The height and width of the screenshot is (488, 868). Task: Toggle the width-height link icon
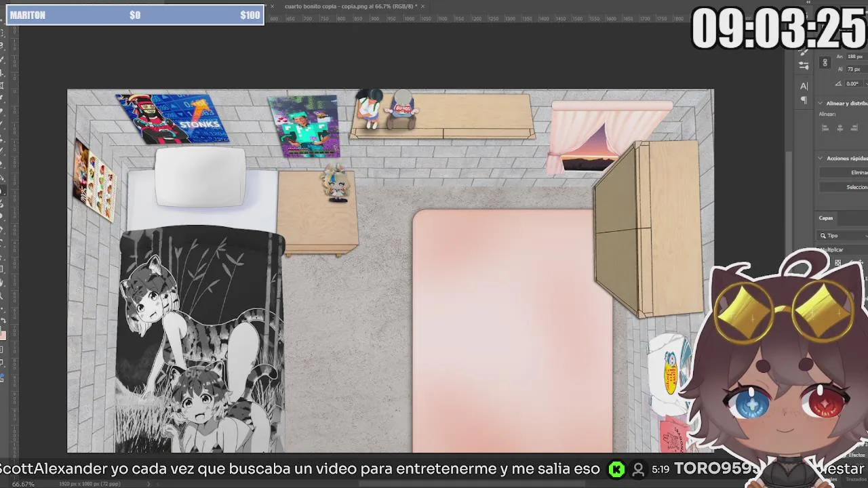point(825,63)
